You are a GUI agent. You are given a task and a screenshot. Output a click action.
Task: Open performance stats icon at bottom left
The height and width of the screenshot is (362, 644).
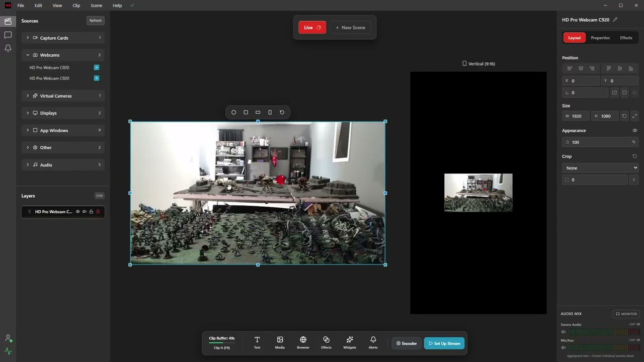click(x=8, y=351)
